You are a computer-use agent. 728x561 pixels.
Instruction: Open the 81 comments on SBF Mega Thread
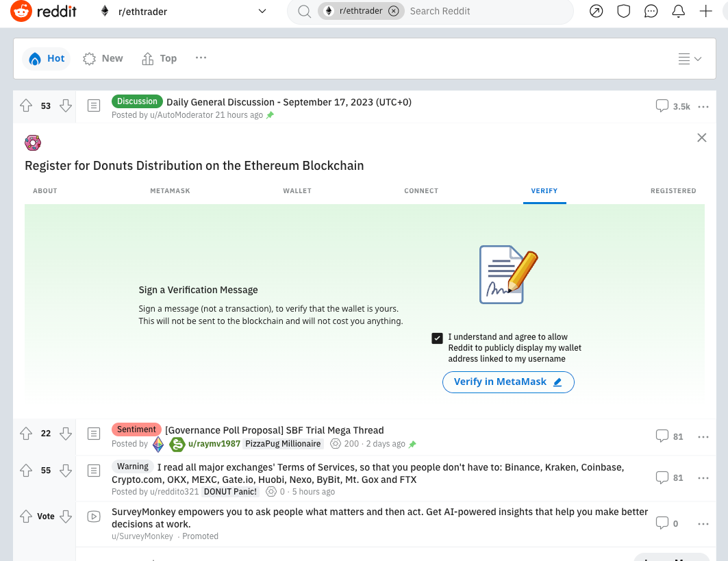point(669,436)
